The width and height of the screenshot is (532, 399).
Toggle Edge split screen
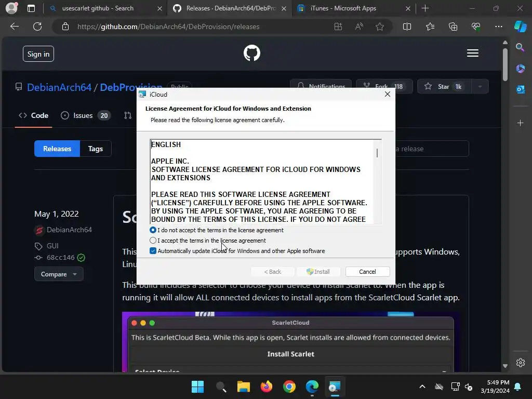coord(407,26)
